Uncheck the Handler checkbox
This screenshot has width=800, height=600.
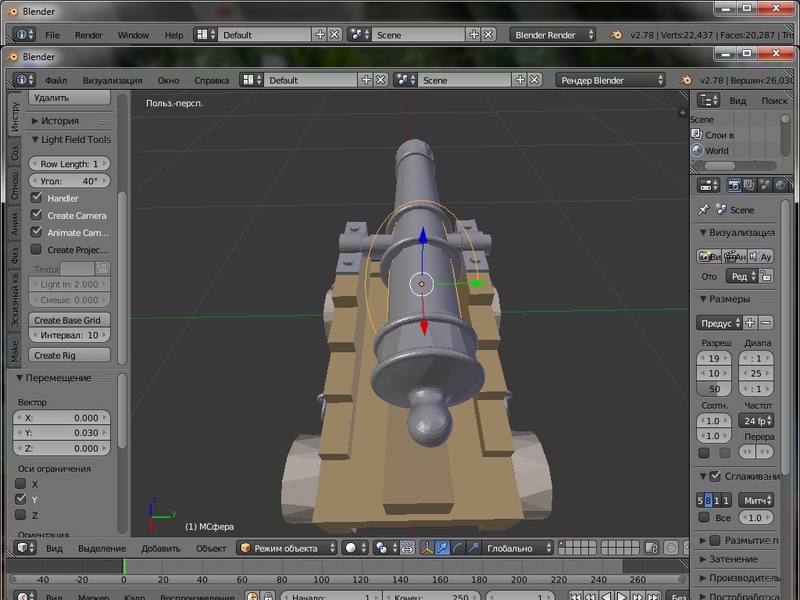coord(37,198)
